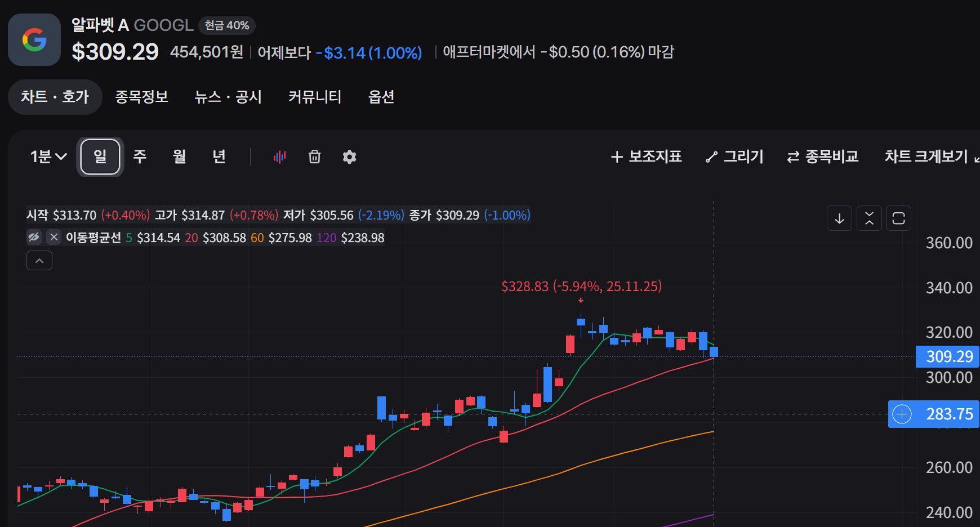Click the reset chart view icon

pyautogui.click(x=899, y=218)
